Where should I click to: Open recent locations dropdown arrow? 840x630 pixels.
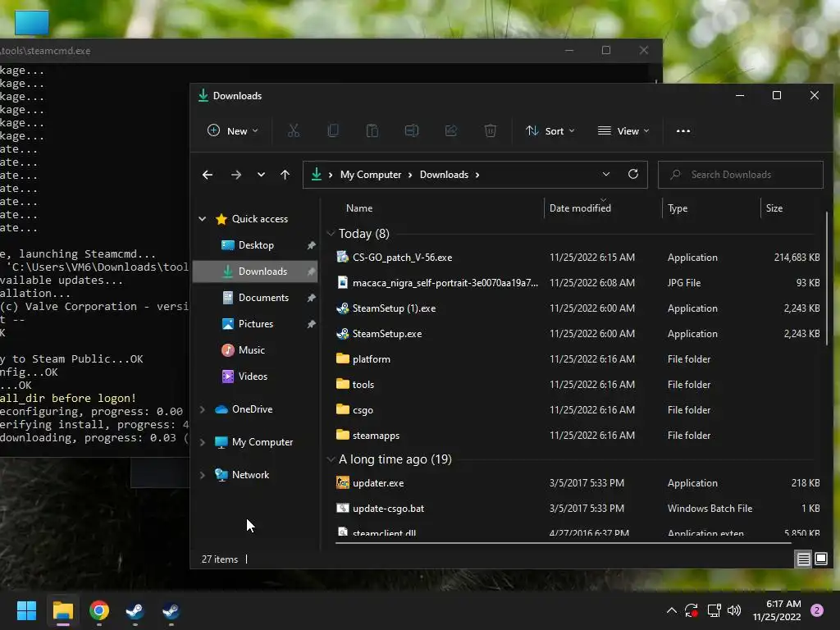coord(261,175)
